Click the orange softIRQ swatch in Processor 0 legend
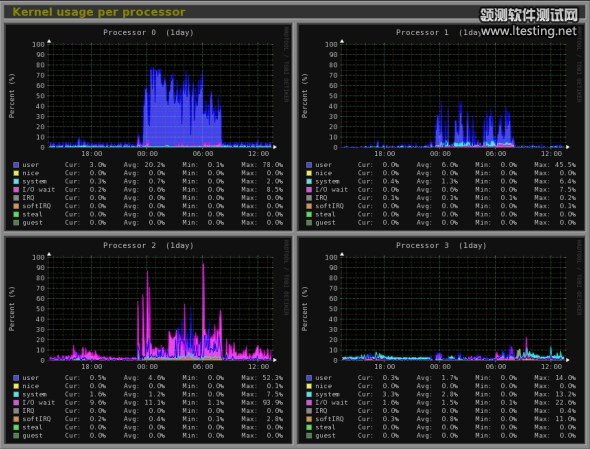The image size is (590, 449). coord(16,206)
